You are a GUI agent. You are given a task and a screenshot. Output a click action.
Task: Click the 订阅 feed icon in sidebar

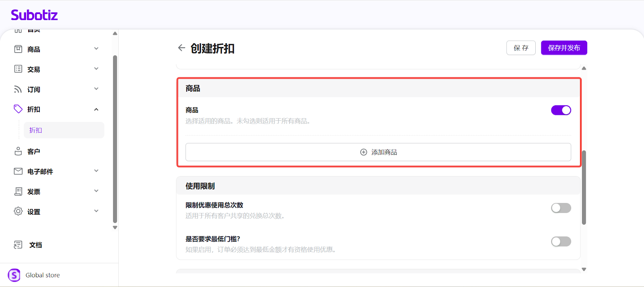18,89
